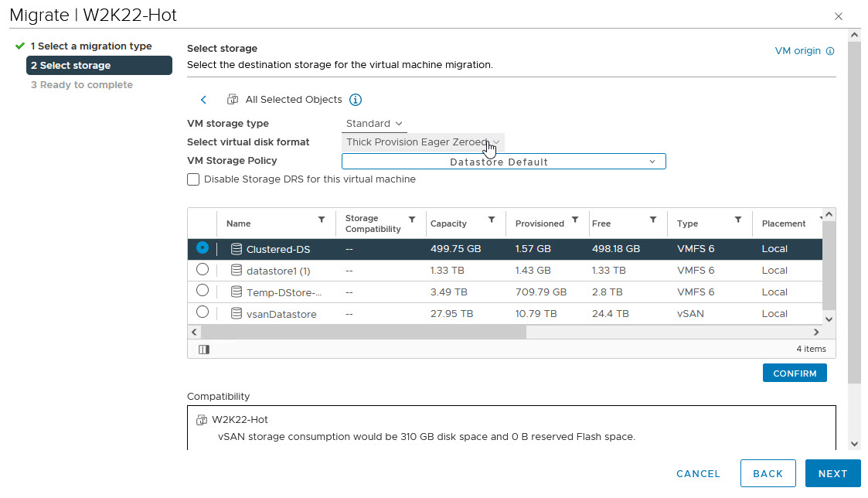Open the Free column filter icon
The height and width of the screenshot is (498, 868).
tap(653, 220)
